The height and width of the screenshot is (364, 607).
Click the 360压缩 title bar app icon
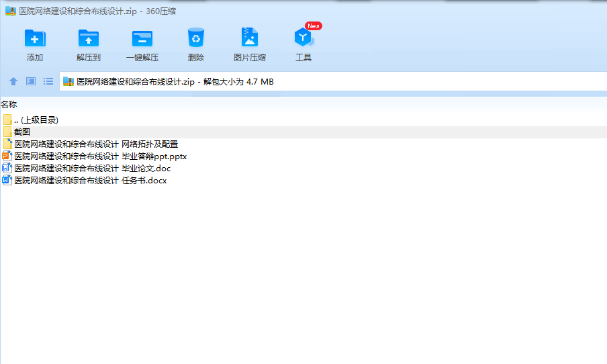[11, 11]
